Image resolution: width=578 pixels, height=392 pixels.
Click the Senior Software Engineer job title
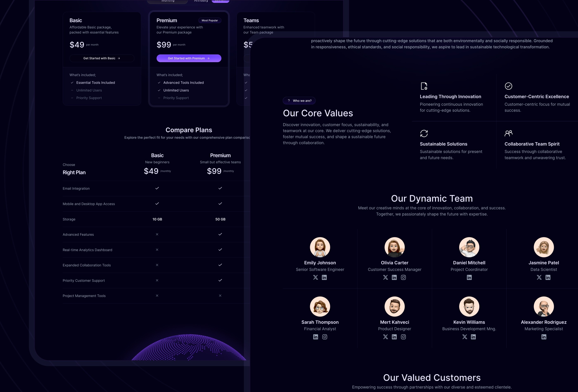(320, 269)
